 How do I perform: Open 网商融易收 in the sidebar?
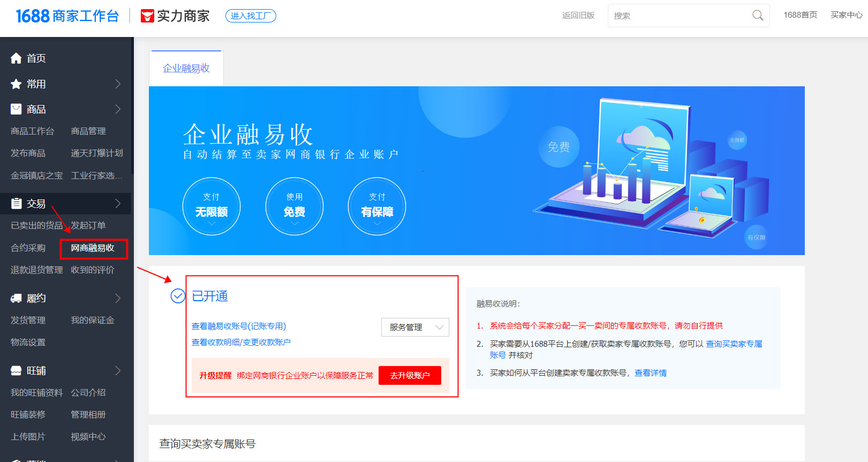(x=93, y=248)
